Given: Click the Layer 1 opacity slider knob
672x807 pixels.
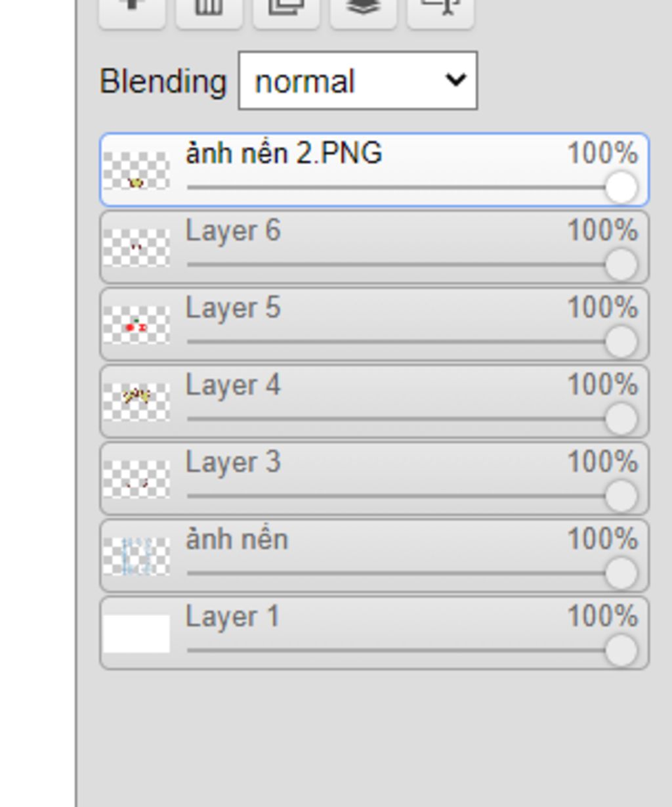Looking at the screenshot, I should pos(621,650).
